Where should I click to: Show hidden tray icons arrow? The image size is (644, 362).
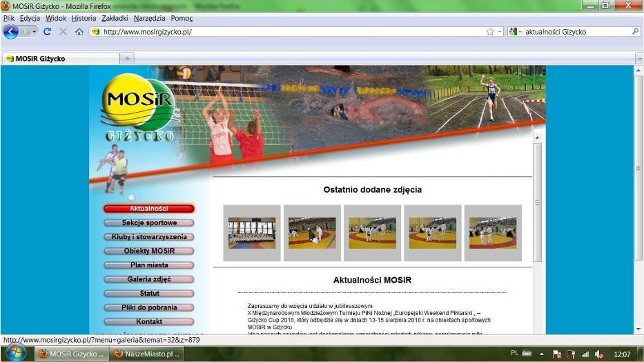pyautogui.click(x=541, y=354)
